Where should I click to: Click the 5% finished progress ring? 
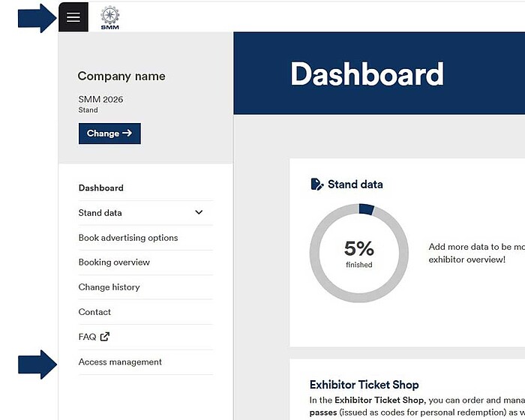[x=359, y=252]
